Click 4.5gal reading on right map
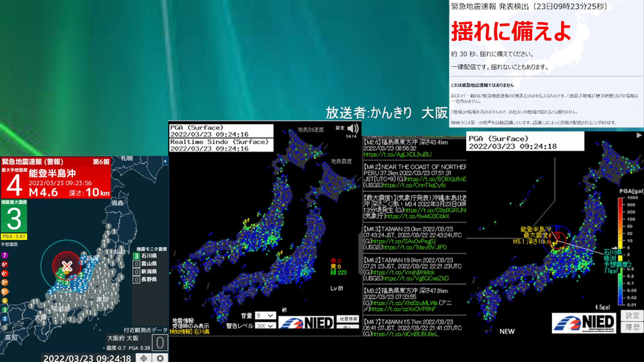Image resolution: width=644 pixels, height=362 pixels. (x=602, y=307)
